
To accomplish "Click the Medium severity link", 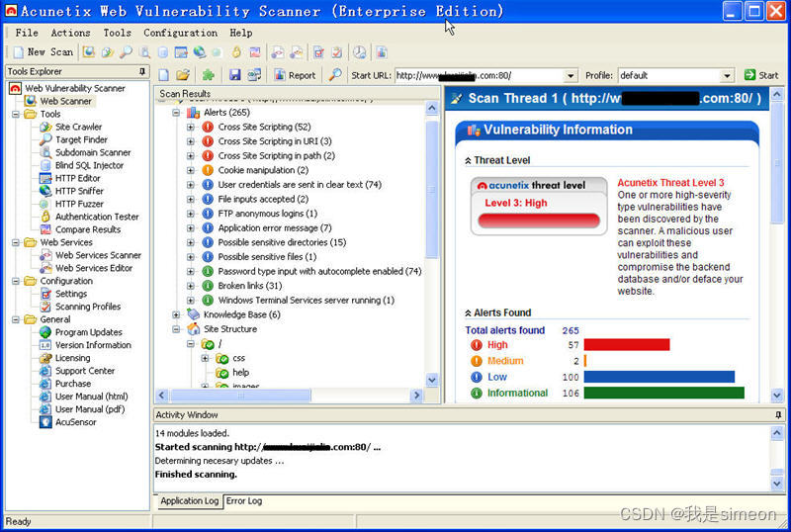I will tap(505, 361).
